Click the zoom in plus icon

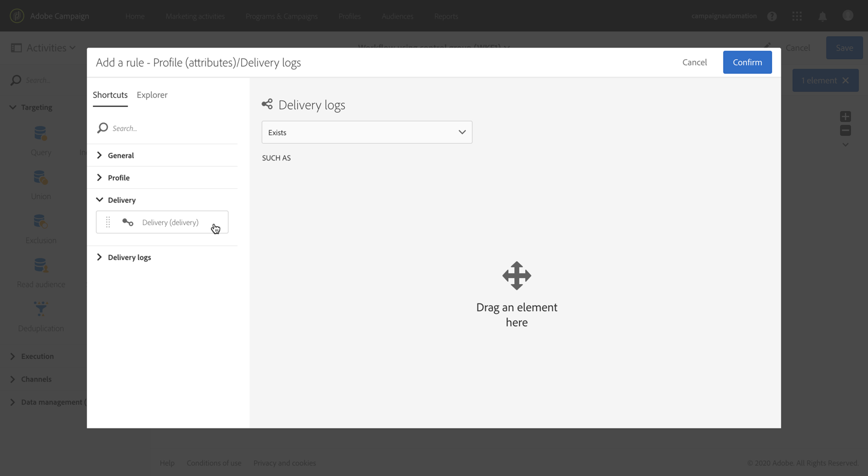point(846,116)
